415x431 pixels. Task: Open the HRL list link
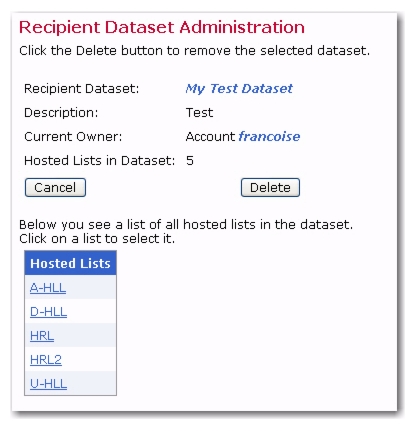(x=42, y=335)
